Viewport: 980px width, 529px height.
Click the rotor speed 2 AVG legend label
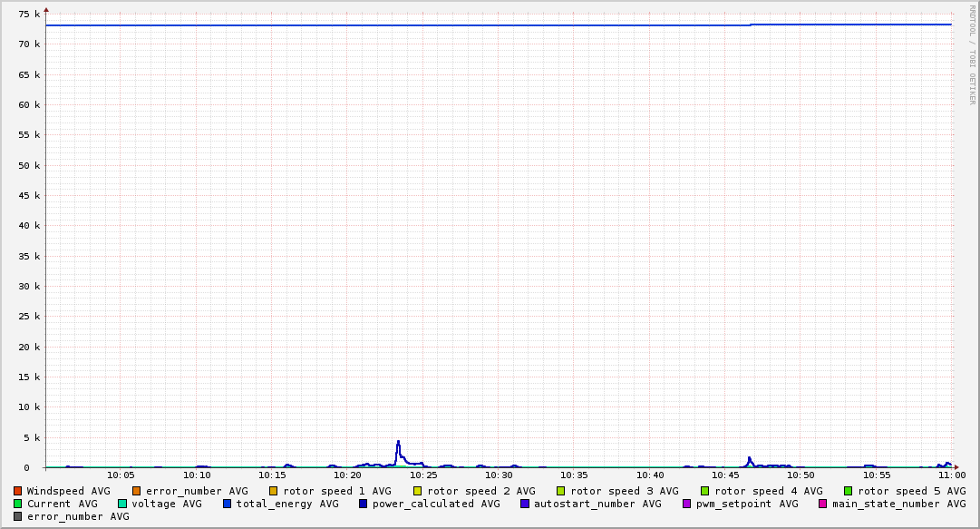coord(480,491)
